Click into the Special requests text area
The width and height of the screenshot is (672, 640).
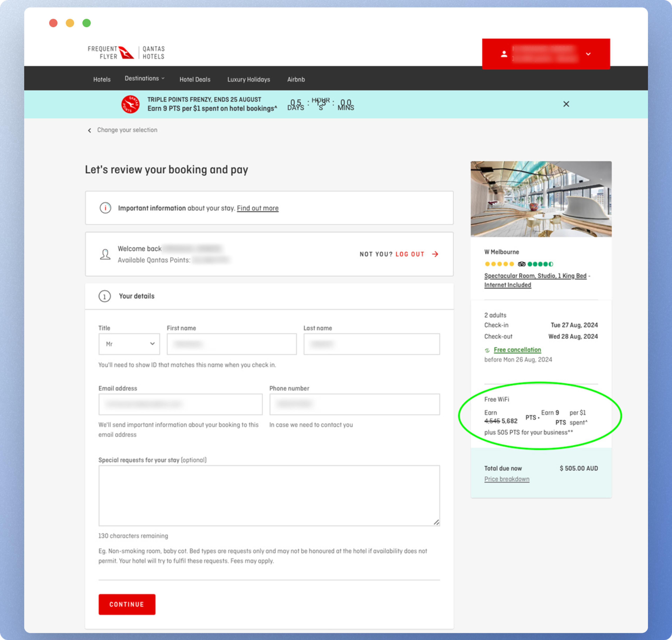[269, 495]
